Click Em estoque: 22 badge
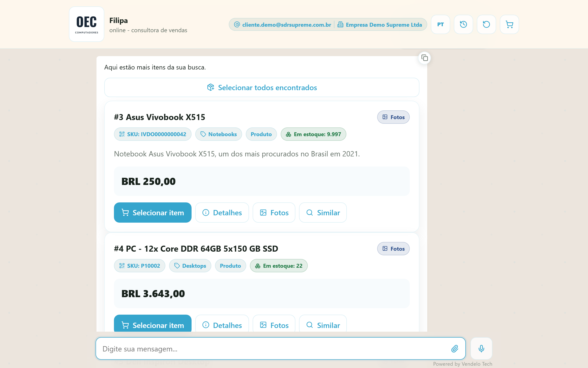Image resolution: width=588 pixels, height=368 pixels. pyautogui.click(x=279, y=265)
